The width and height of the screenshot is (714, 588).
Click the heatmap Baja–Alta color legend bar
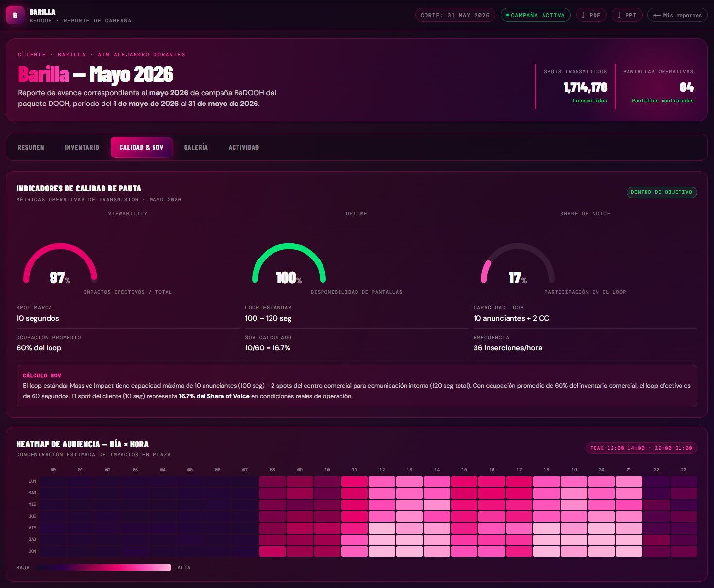[x=103, y=567]
